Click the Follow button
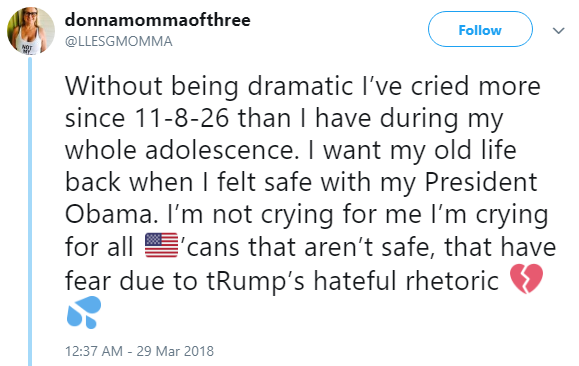The width and height of the screenshot is (579, 366). click(x=480, y=29)
